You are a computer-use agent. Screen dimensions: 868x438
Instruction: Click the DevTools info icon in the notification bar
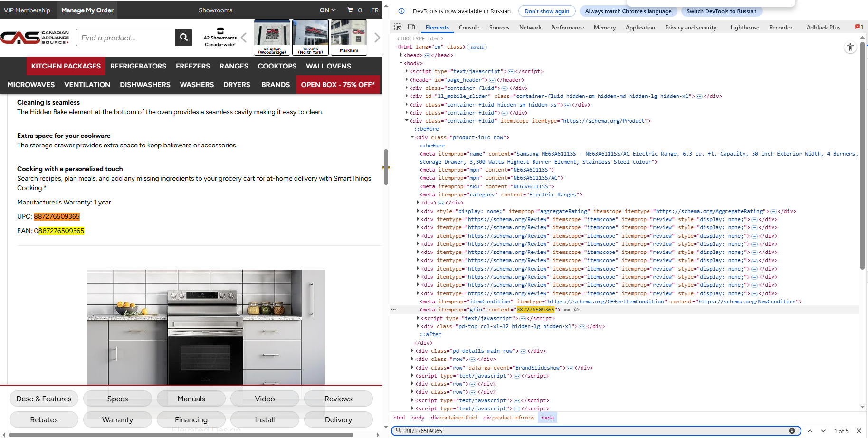(x=401, y=11)
